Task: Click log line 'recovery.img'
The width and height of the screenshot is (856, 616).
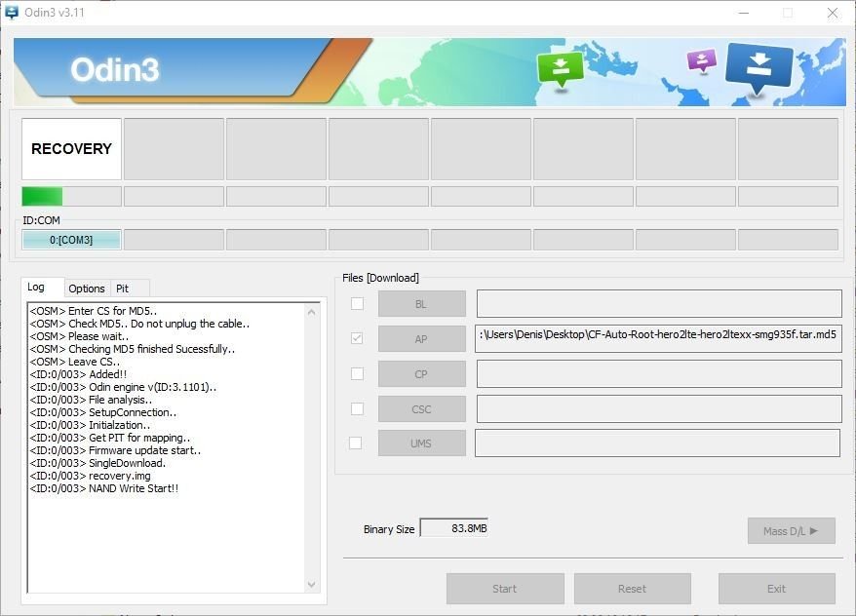Action: tap(90, 476)
